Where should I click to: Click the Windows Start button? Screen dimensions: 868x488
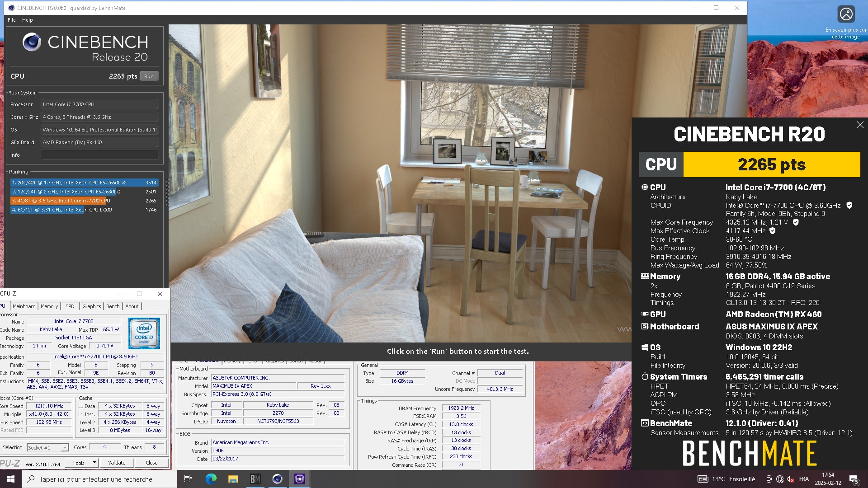pos(11,479)
